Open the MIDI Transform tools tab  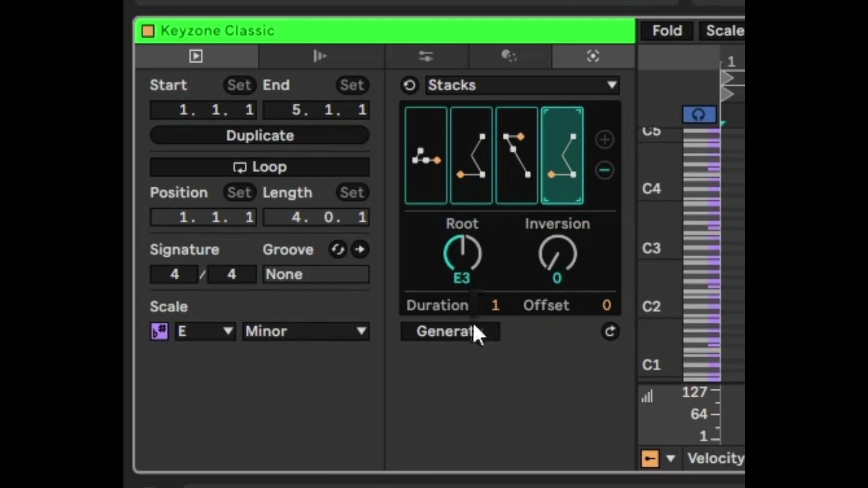[x=509, y=56]
